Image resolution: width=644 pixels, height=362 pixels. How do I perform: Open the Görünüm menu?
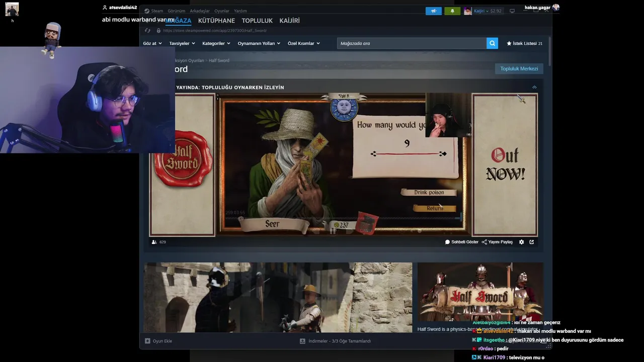pyautogui.click(x=176, y=11)
